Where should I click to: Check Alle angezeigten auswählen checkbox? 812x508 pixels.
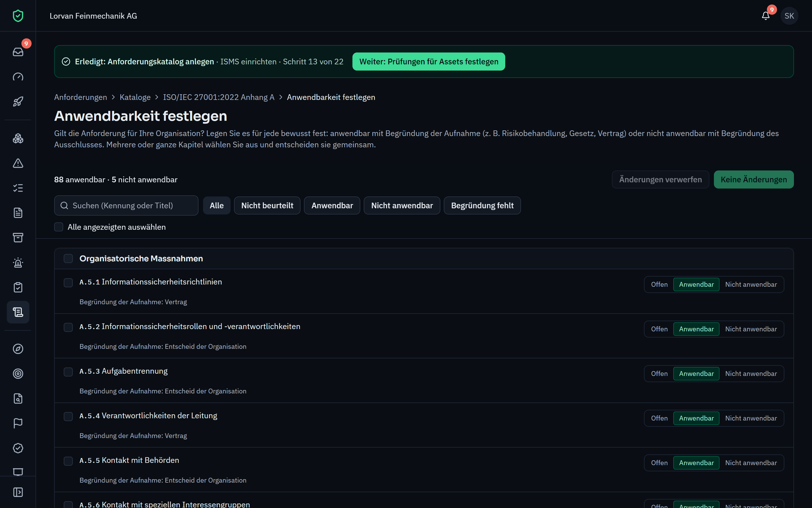click(59, 227)
